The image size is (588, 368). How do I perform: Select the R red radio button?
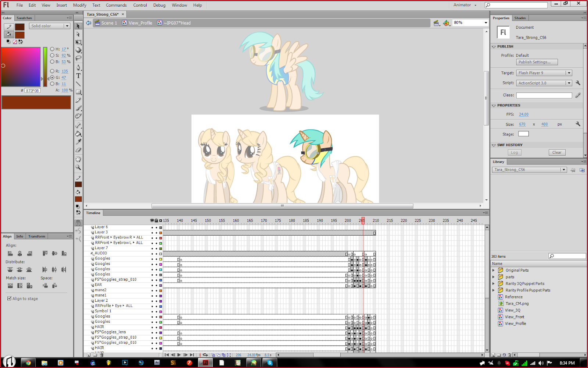coord(52,71)
